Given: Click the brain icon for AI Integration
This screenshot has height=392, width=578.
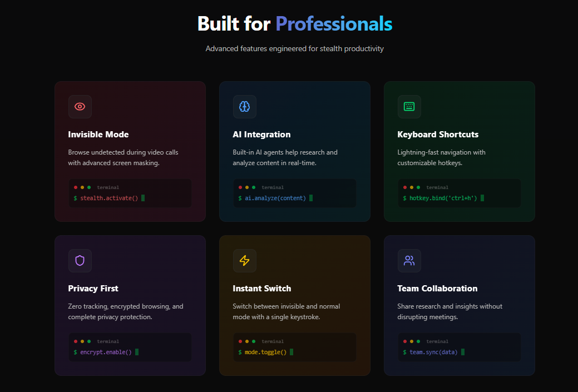Looking at the screenshot, I should (x=244, y=107).
